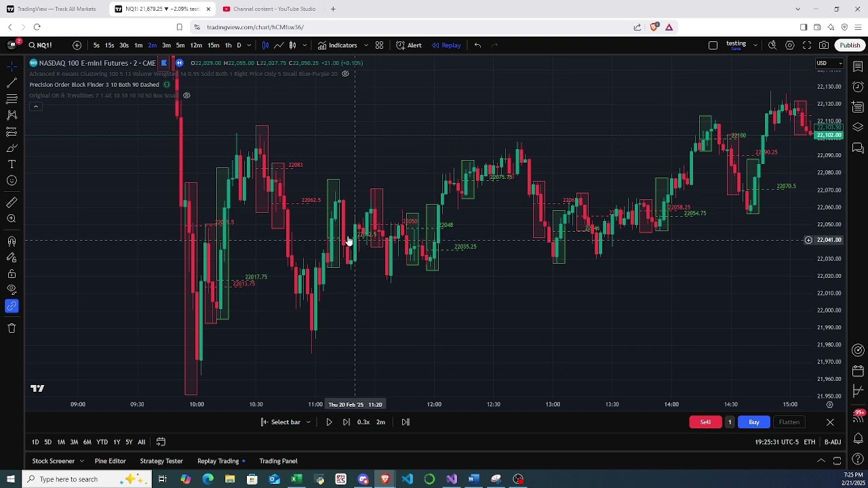Screen dimensions: 868x488
Task: Open the object tree layers panel
Action: point(858,127)
